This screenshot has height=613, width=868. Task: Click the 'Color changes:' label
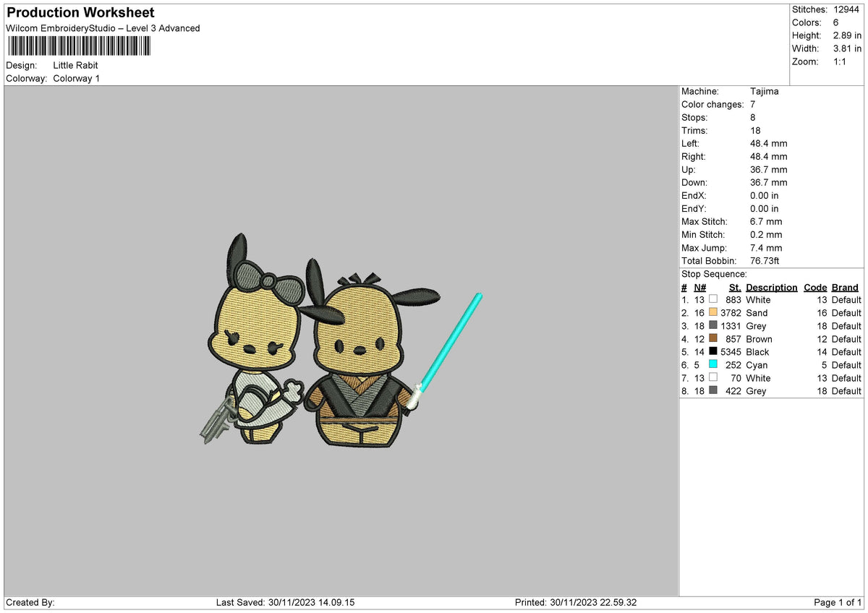[712, 104]
